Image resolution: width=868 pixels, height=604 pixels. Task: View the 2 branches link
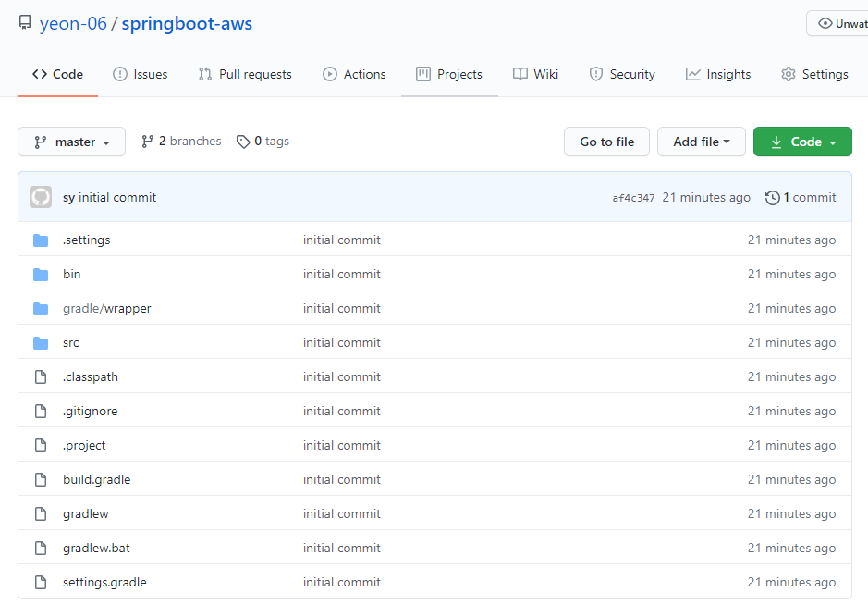tap(181, 142)
